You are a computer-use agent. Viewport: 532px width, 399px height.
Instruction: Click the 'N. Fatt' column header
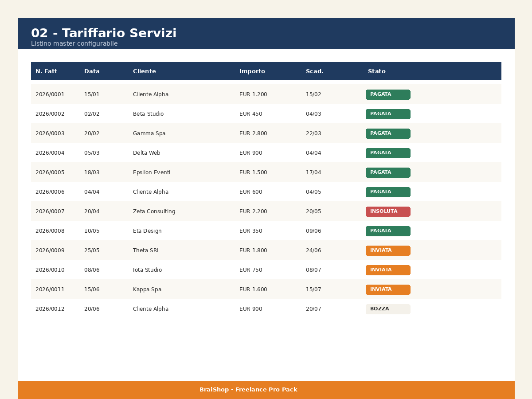click(47, 71)
